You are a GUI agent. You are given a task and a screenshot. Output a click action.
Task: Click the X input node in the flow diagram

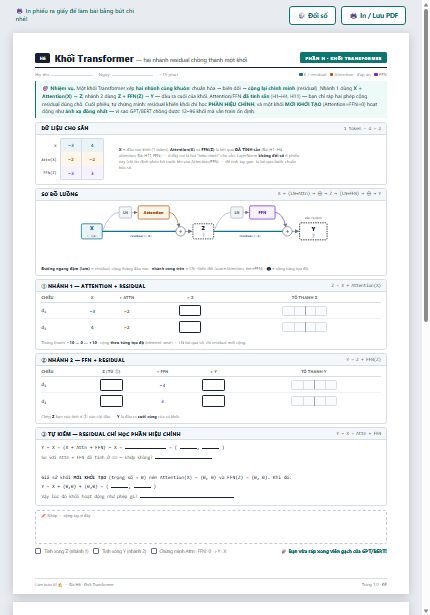pyautogui.click(x=92, y=231)
